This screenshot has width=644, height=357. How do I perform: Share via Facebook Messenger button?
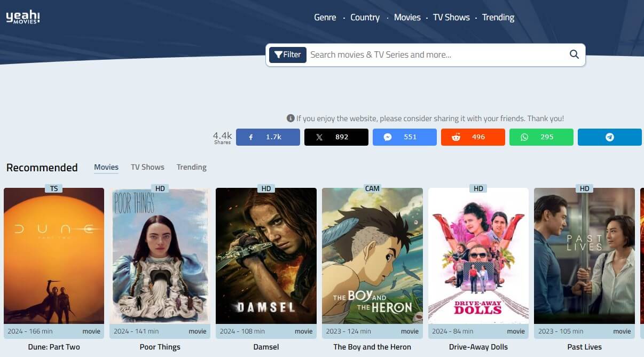405,137
